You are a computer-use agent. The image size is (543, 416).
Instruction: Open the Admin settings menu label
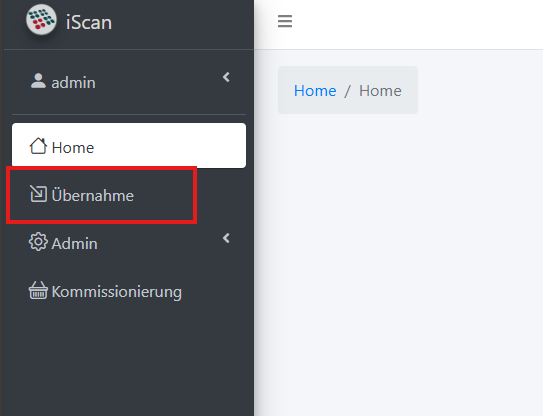[74, 244]
